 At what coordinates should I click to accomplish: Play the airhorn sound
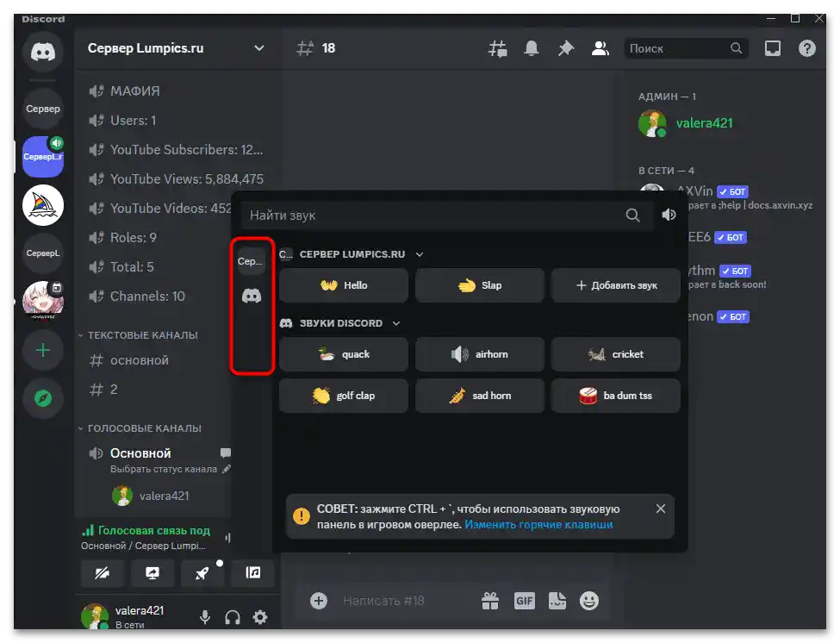[x=480, y=354]
